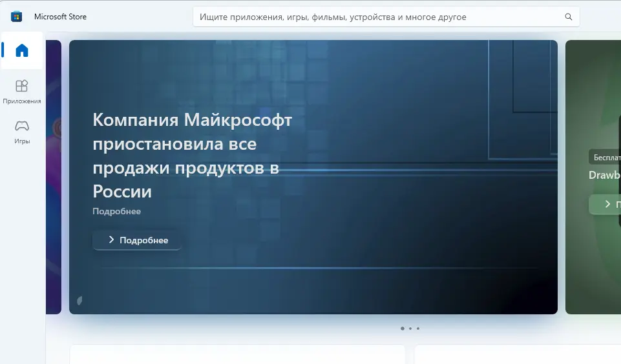
Task: Click the Игры label in the sidebar
Action: (x=22, y=141)
